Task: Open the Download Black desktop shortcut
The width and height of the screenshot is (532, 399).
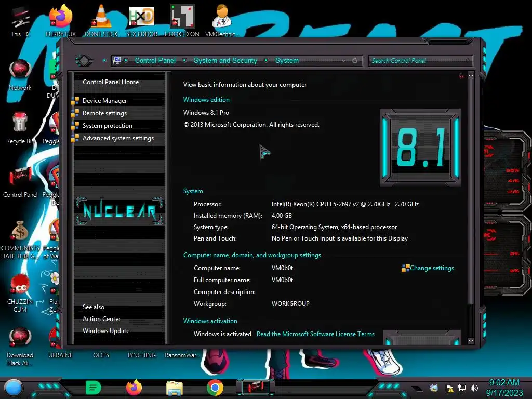Action: (x=20, y=347)
